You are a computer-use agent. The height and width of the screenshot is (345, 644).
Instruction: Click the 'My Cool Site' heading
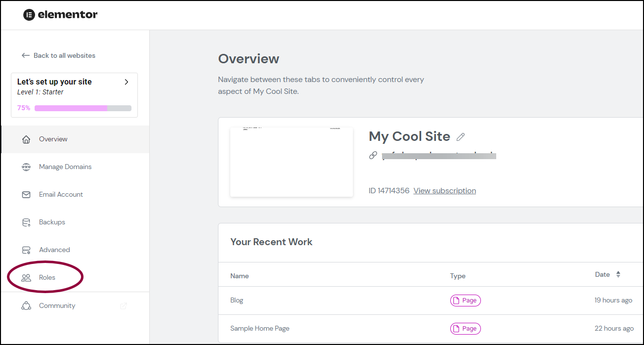[410, 136]
